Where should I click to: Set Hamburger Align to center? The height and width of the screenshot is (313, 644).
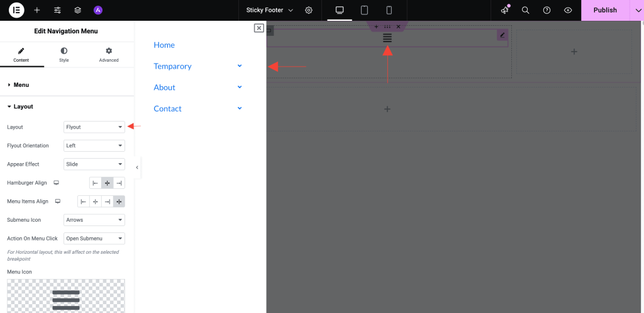point(107,183)
